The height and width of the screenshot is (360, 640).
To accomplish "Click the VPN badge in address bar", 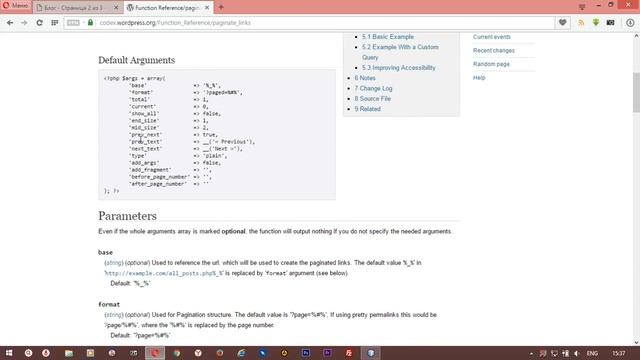I will [x=73, y=23].
